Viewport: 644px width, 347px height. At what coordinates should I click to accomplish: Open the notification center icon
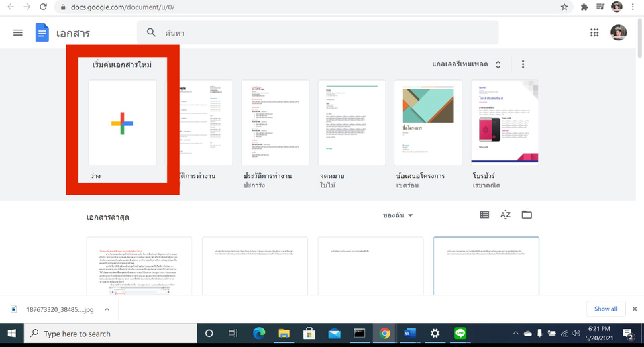(x=628, y=334)
